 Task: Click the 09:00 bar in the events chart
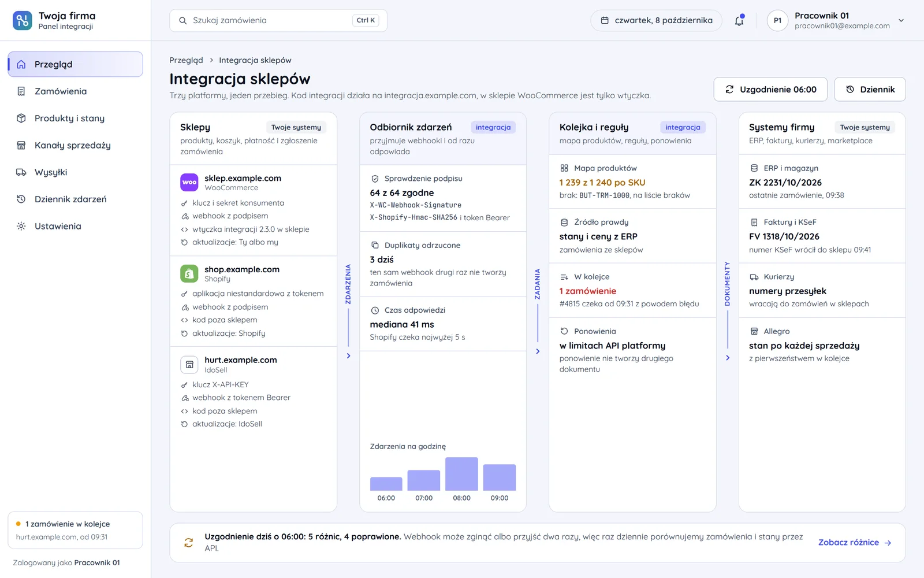[x=500, y=477]
